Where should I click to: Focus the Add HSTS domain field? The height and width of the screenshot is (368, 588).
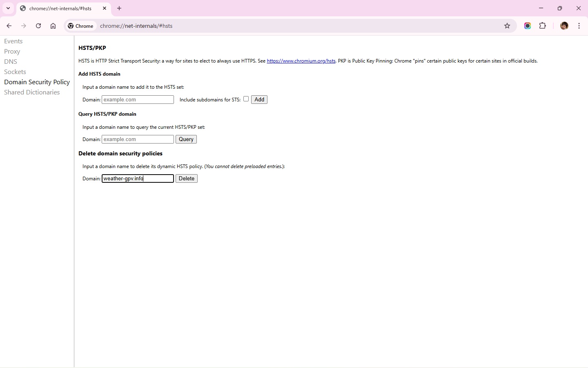pyautogui.click(x=138, y=100)
